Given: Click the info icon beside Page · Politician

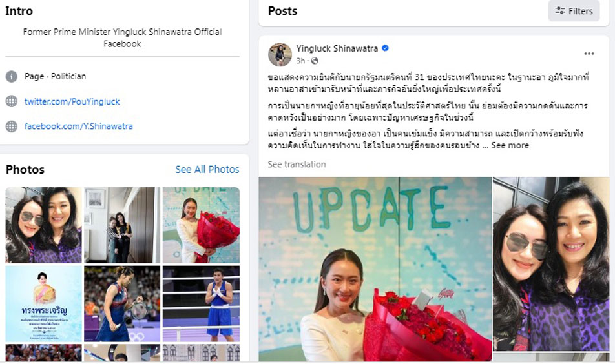Looking at the screenshot, I should tap(12, 76).
